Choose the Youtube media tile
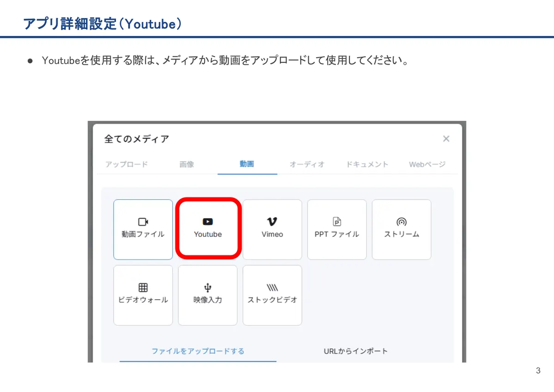 click(x=208, y=229)
